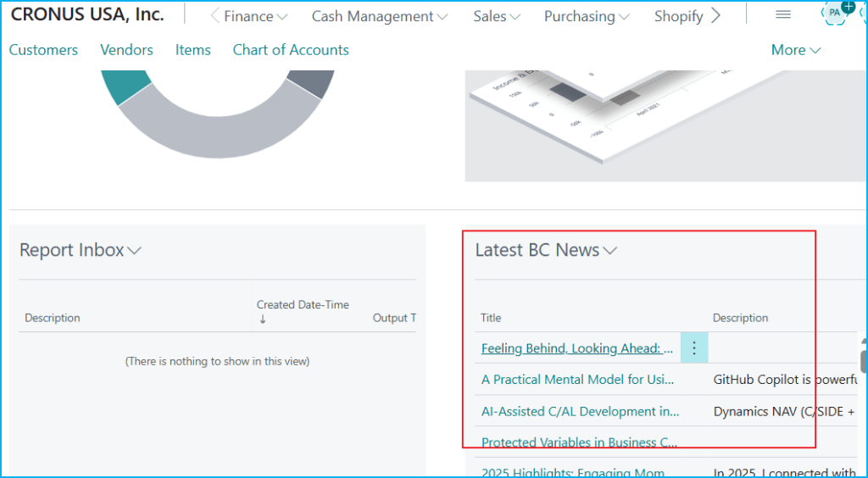Image resolution: width=868 pixels, height=478 pixels.
Task: Open the 'Feeling Behind, Looking Ahead' news link
Action: click(x=577, y=348)
